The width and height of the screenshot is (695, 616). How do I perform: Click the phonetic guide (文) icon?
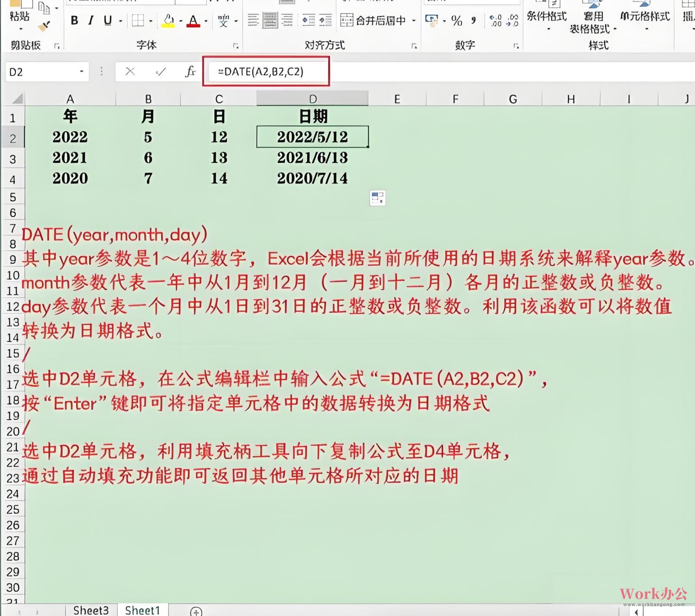click(224, 20)
